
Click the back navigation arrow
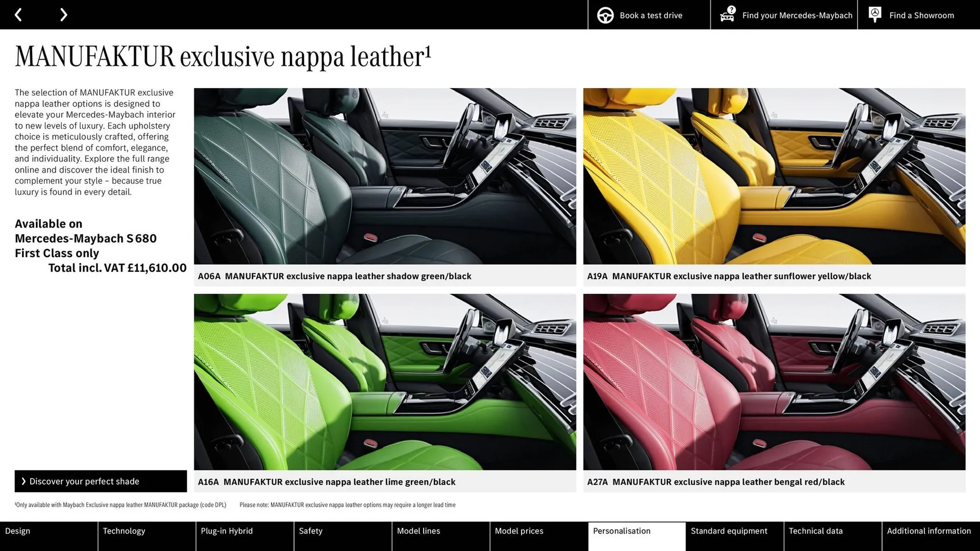click(x=19, y=14)
